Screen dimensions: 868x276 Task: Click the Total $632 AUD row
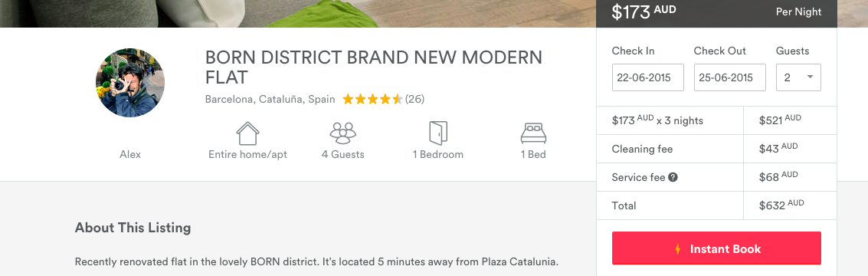tap(716, 205)
